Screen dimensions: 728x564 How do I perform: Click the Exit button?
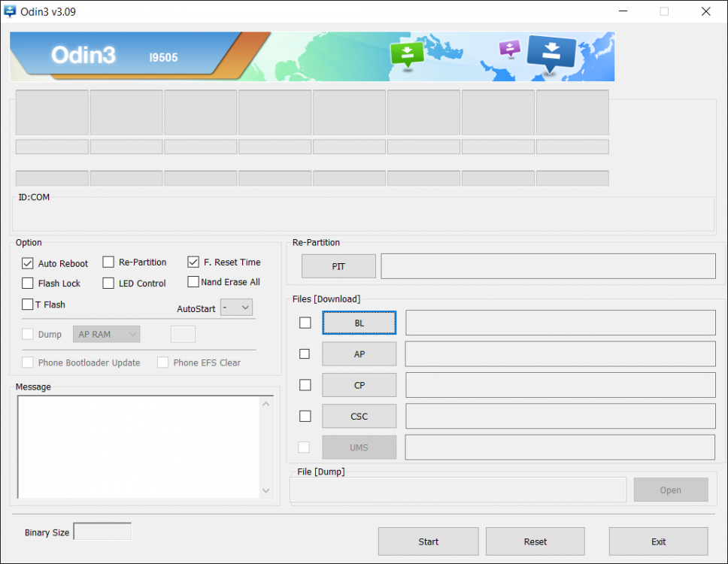point(658,541)
